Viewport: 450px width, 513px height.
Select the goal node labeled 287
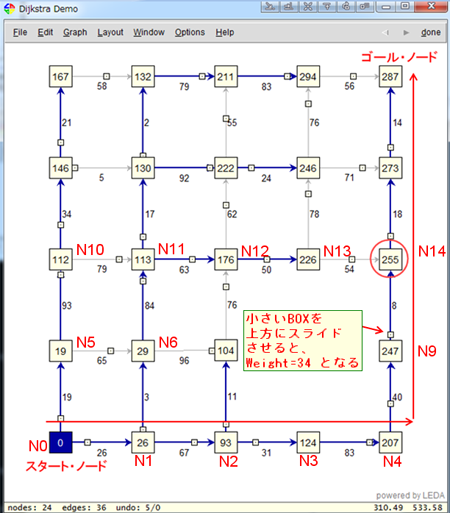[x=390, y=77]
